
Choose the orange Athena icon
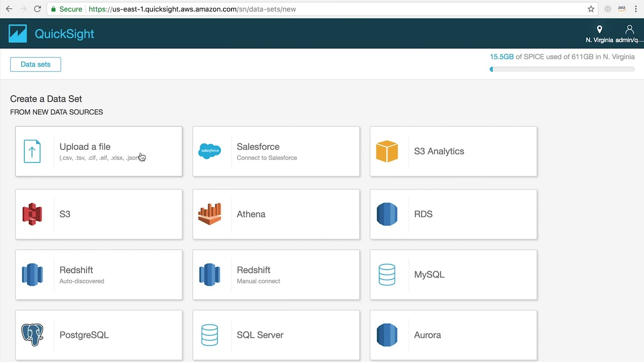coord(209,214)
